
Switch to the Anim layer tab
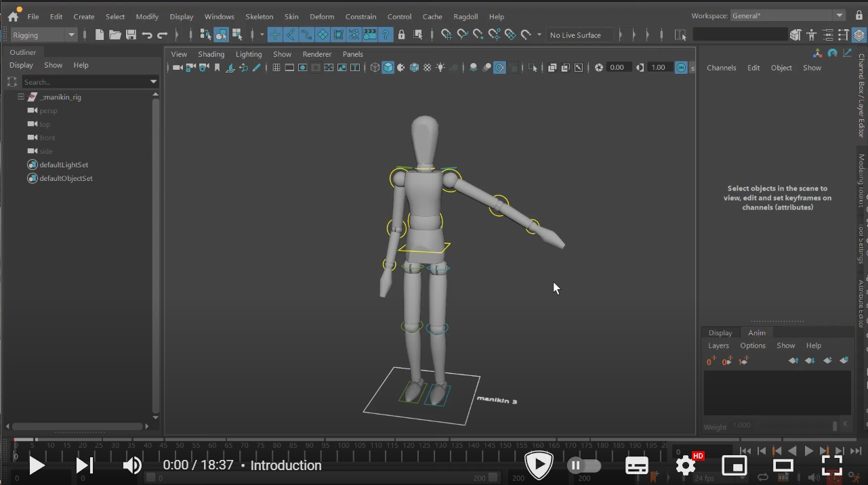(756, 333)
